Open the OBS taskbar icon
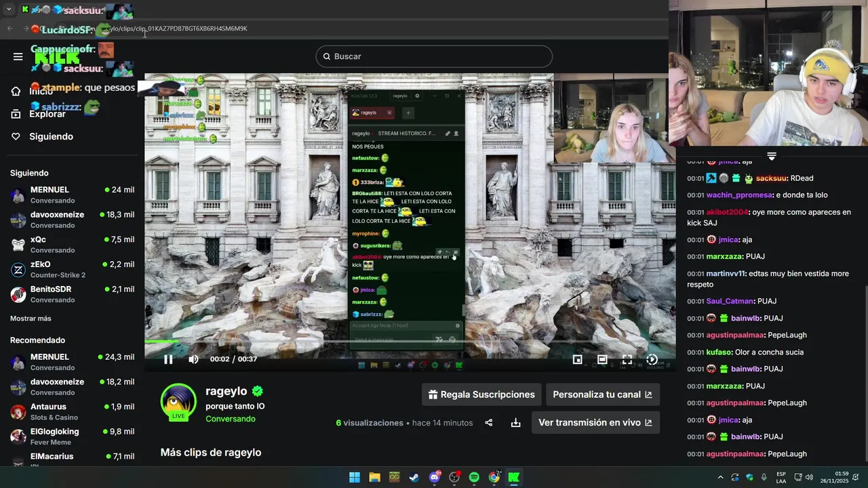868x488 pixels. pos(454,477)
